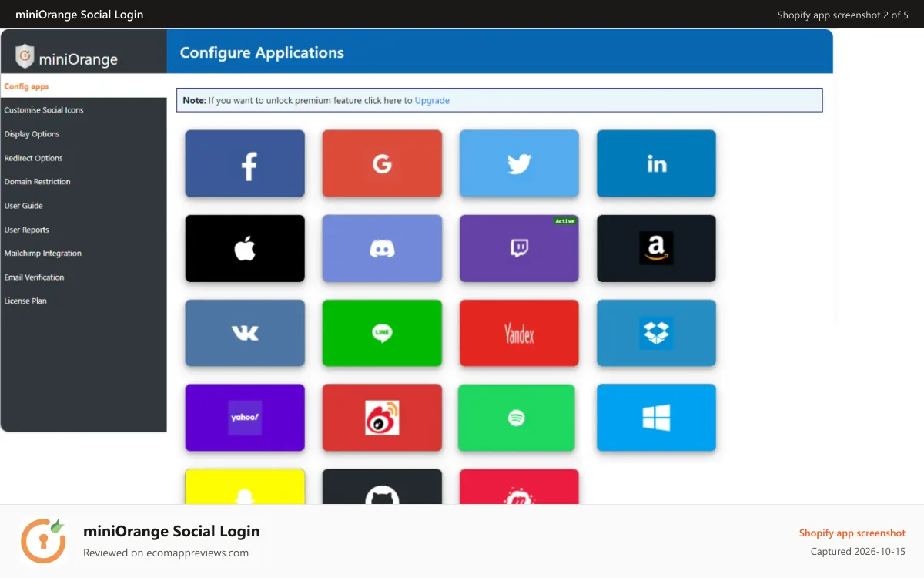Open the Yahoo application tile

(x=245, y=418)
